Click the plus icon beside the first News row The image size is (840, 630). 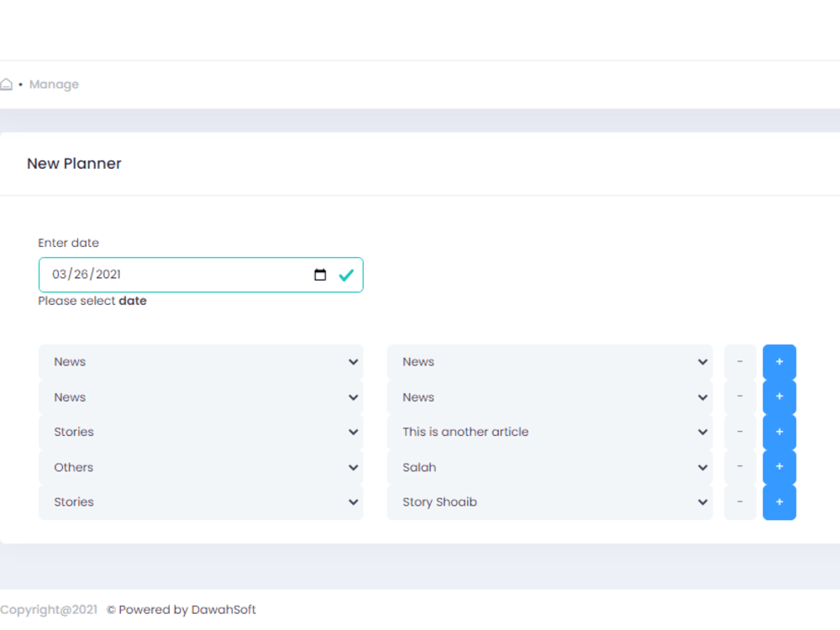pos(779,361)
